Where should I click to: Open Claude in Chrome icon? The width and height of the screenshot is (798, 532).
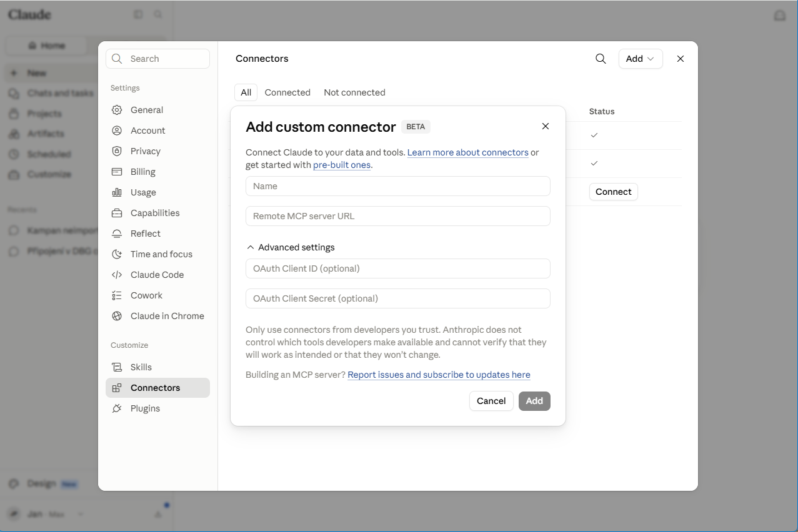coord(117,316)
